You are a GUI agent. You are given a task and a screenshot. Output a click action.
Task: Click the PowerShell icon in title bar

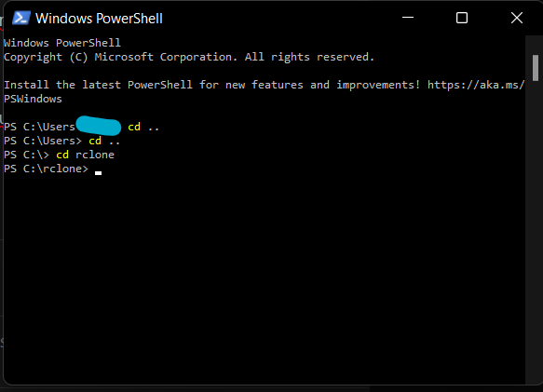(21, 18)
